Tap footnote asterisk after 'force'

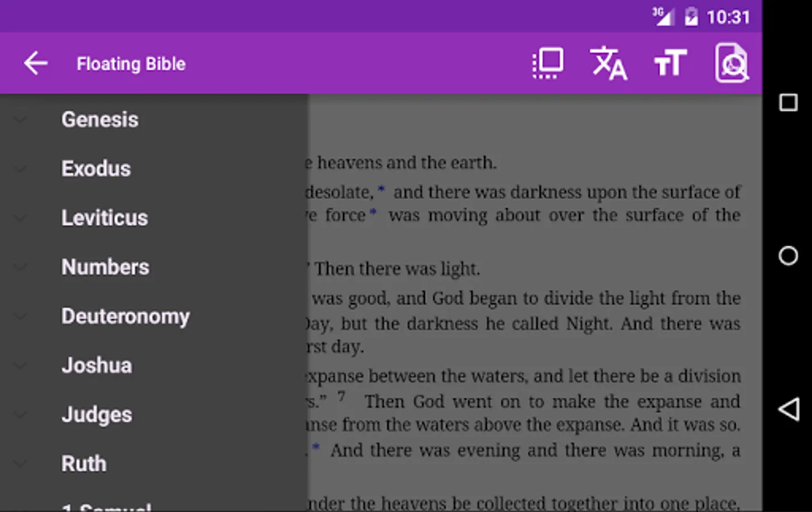[x=373, y=213]
